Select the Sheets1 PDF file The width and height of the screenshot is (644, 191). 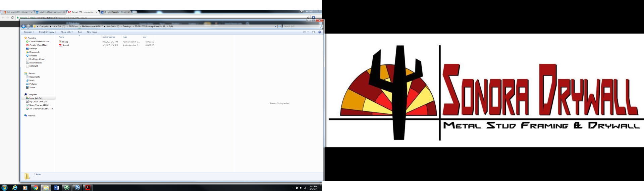[x=65, y=45]
